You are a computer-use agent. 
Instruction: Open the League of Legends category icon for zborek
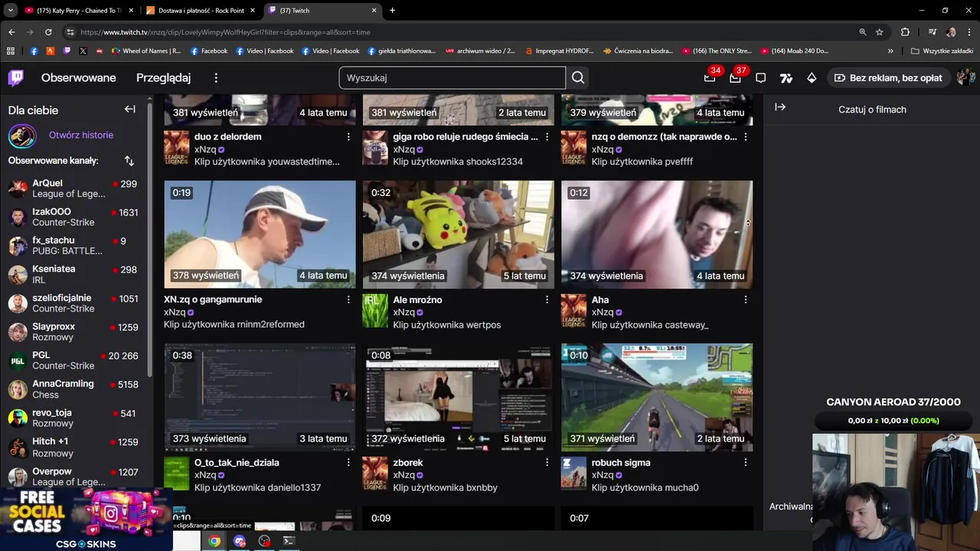coord(375,474)
